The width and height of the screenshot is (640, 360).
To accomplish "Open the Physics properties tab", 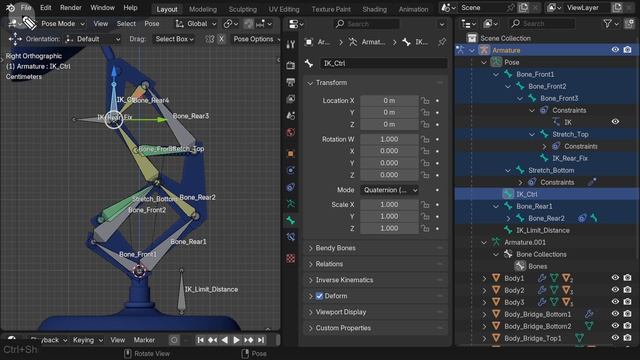I will [291, 170].
